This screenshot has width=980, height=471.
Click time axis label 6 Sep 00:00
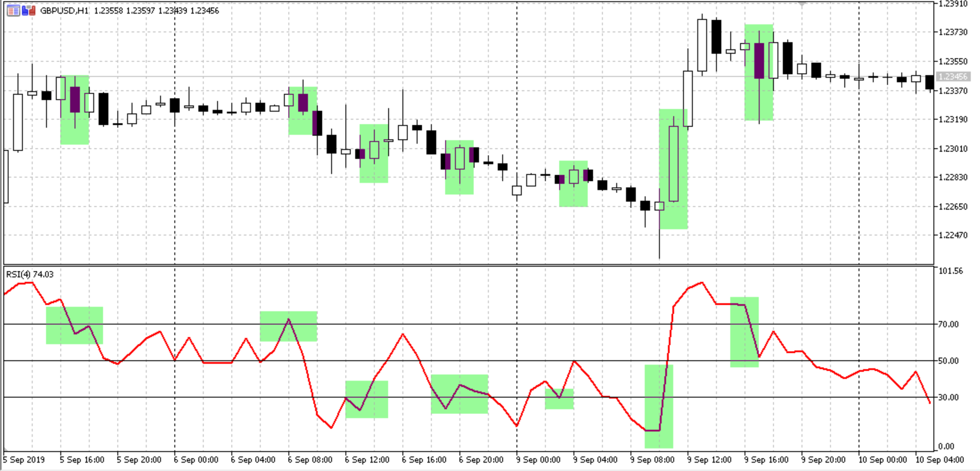pyautogui.click(x=196, y=460)
